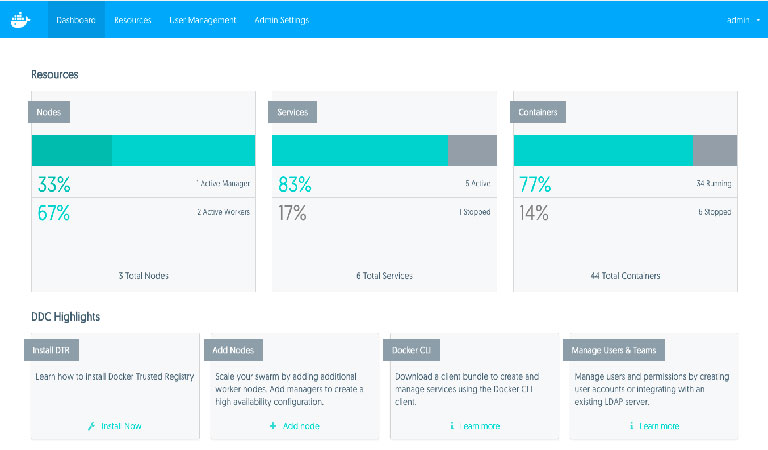Expand the admin user dropdown
This screenshot has height=450, width=768.
coord(743,20)
